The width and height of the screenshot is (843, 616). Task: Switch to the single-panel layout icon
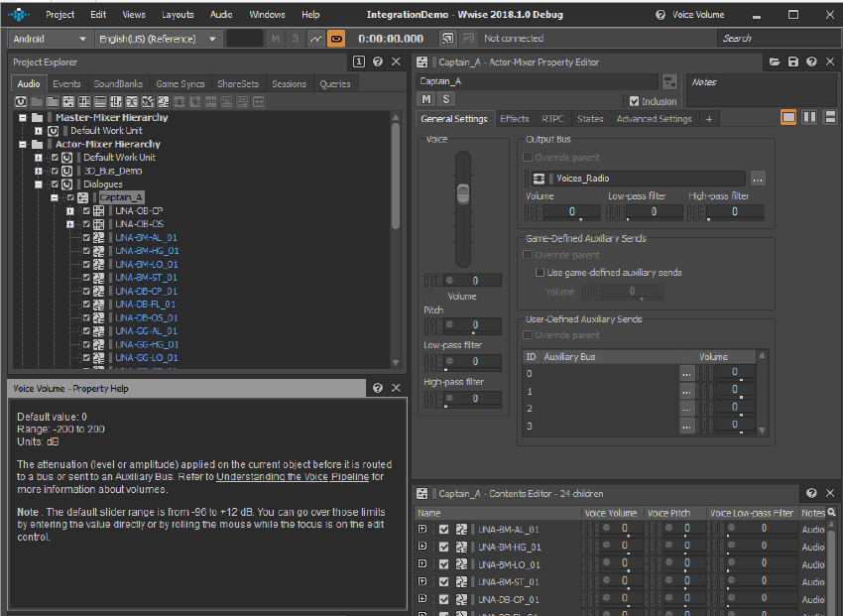coord(788,118)
